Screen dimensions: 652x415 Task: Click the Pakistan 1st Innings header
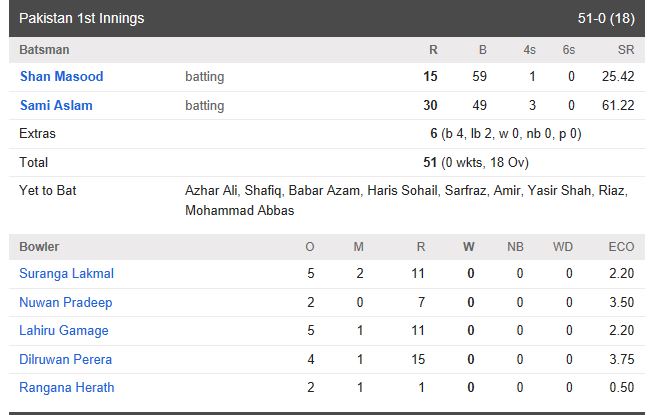click(x=82, y=18)
